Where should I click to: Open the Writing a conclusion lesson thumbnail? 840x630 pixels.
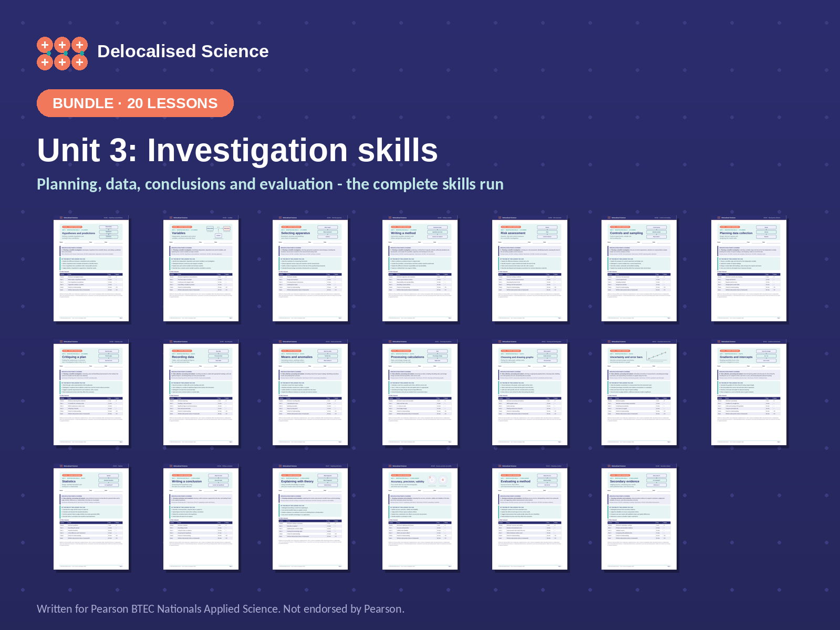point(201,517)
